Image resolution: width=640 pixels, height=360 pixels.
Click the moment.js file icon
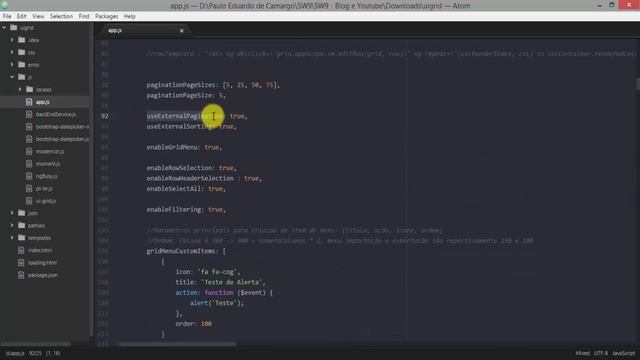29,164
